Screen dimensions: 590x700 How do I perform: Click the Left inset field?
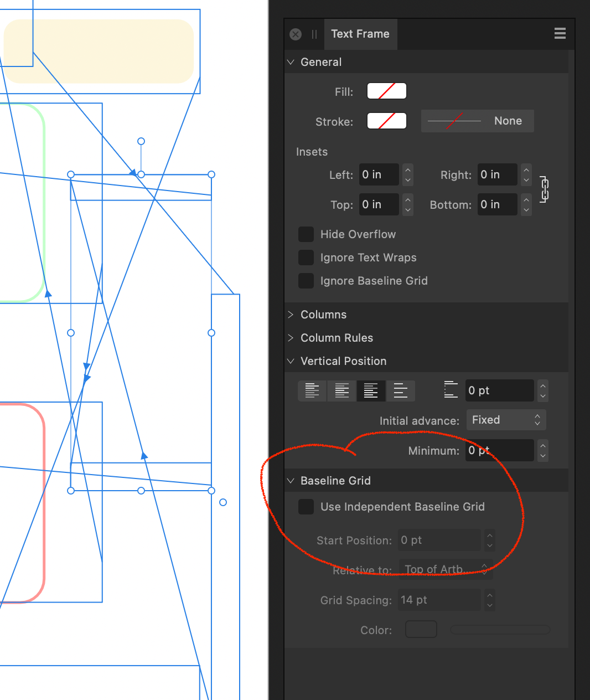click(x=379, y=174)
